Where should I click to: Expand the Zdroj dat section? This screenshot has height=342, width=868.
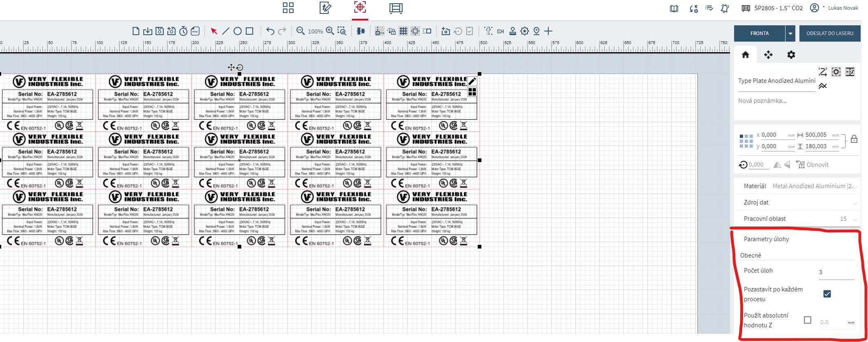pos(797,202)
